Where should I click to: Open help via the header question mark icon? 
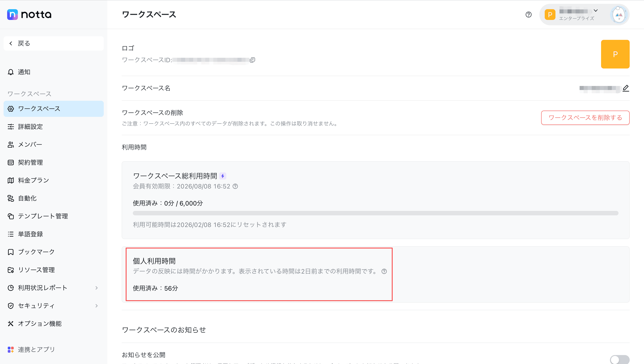pyautogui.click(x=528, y=15)
